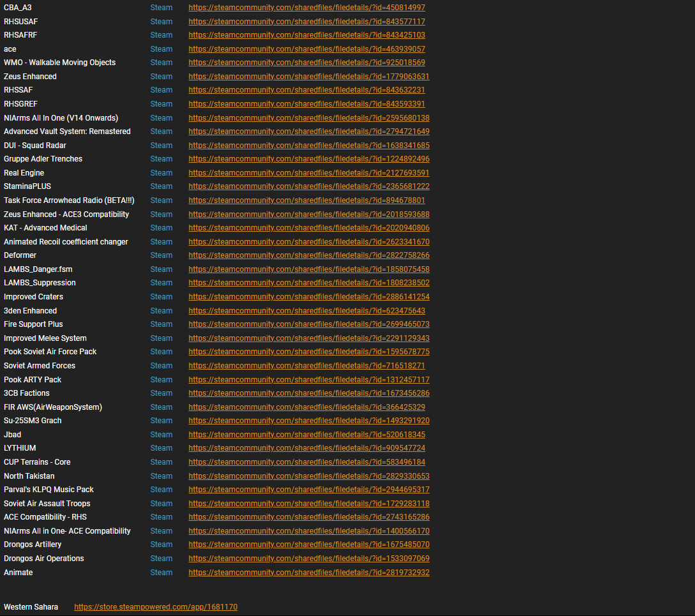Select the 'Su-25SM3 Grach' mod name
This screenshot has height=616, width=695.
click(33, 421)
